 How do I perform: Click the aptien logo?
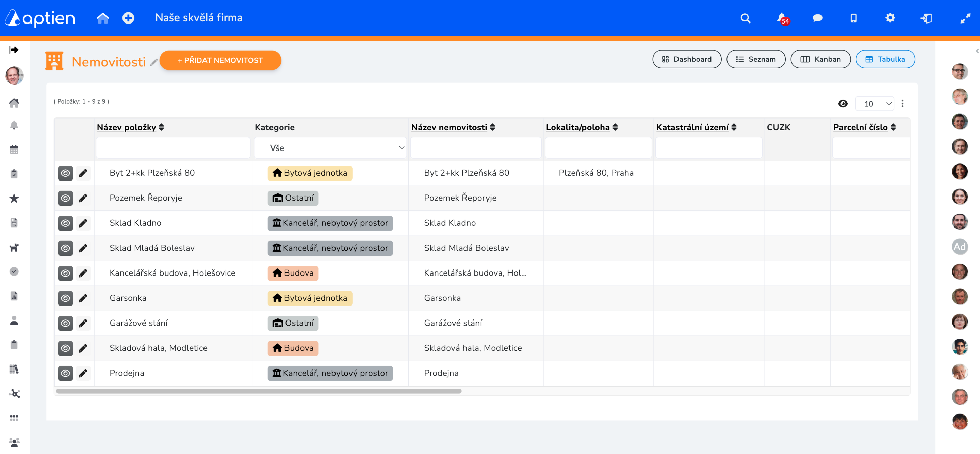(40, 18)
